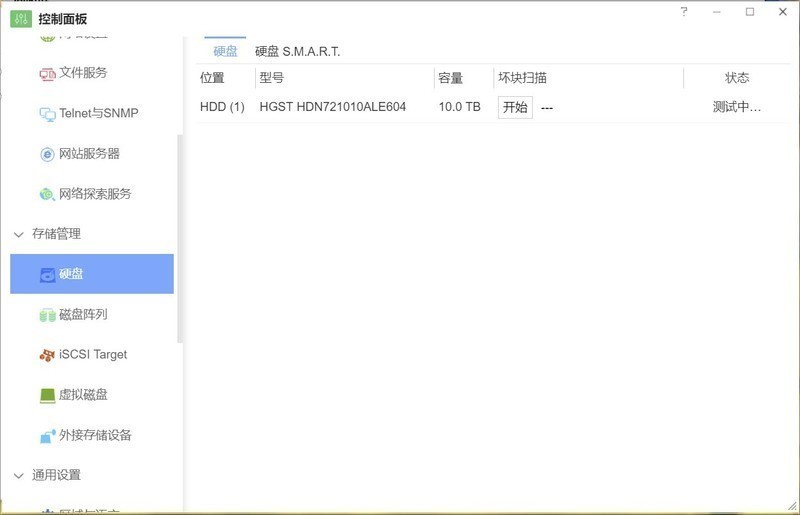The image size is (800, 515).
Task: Switch to the 硬盘 tab
Action: 225,51
